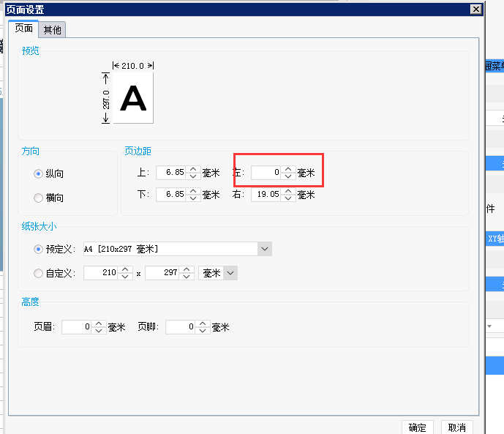Viewport: 504px width, 434px height.
Task: Select the 纵向 orientation radio button
Action: pos(38,174)
